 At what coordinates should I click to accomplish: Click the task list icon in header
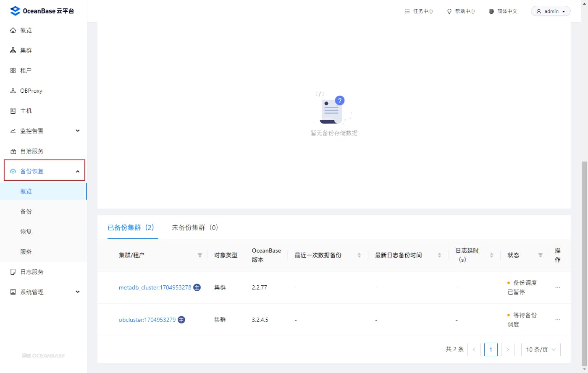click(407, 11)
